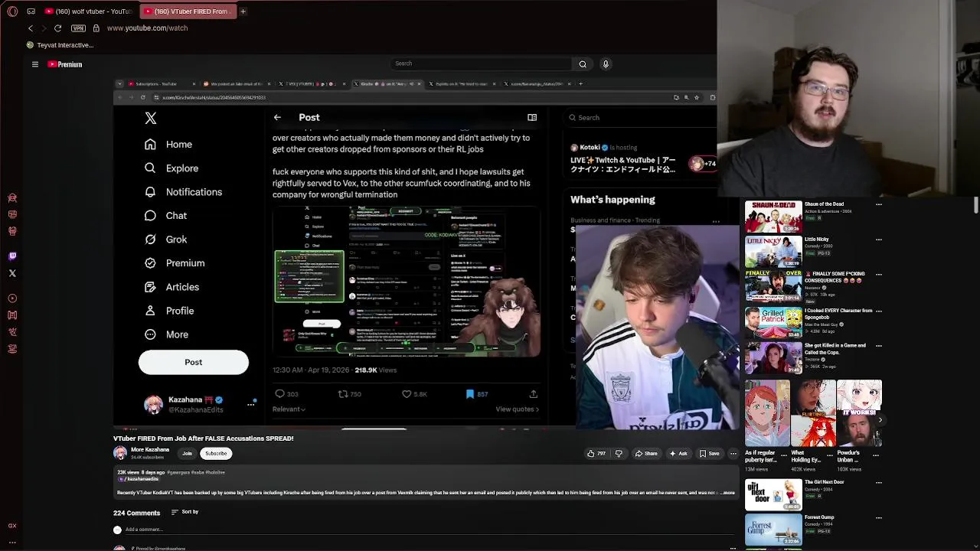Open Chat in the X sidebar
980x551 pixels.
pyautogui.click(x=165, y=216)
